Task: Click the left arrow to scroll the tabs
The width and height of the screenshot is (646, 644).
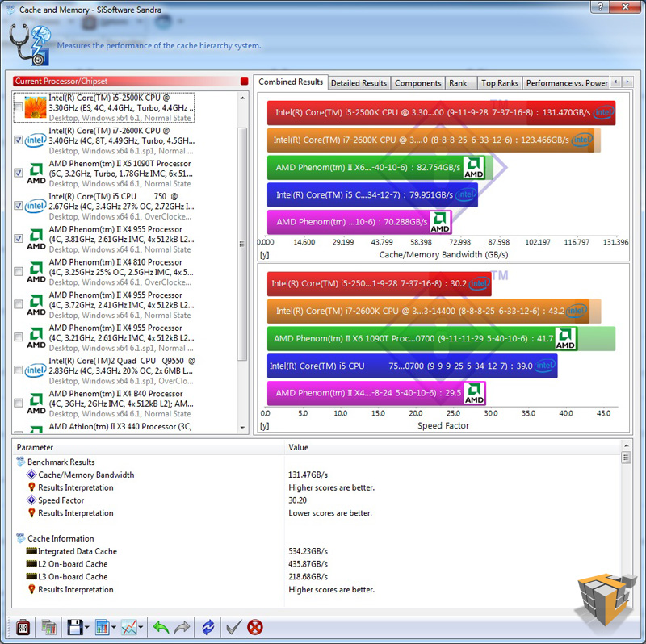Action: (616, 82)
